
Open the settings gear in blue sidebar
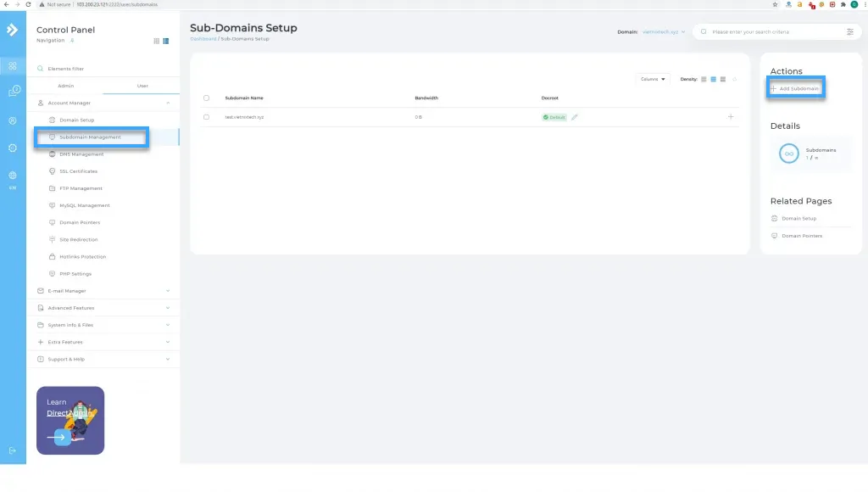(x=12, y=148)
